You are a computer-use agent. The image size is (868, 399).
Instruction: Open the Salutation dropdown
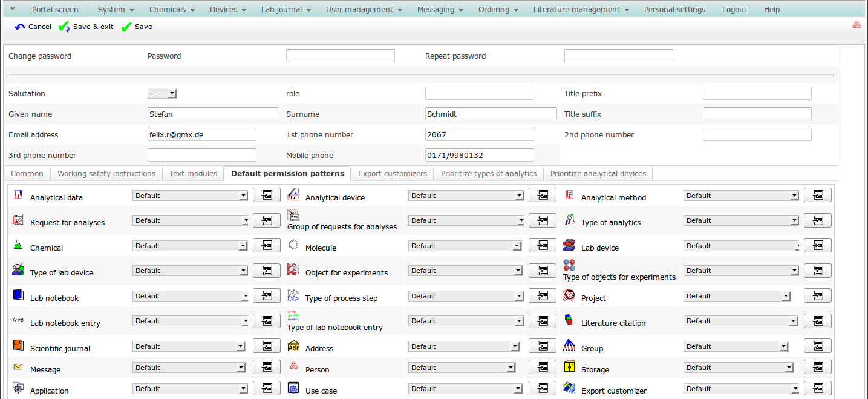162,93
